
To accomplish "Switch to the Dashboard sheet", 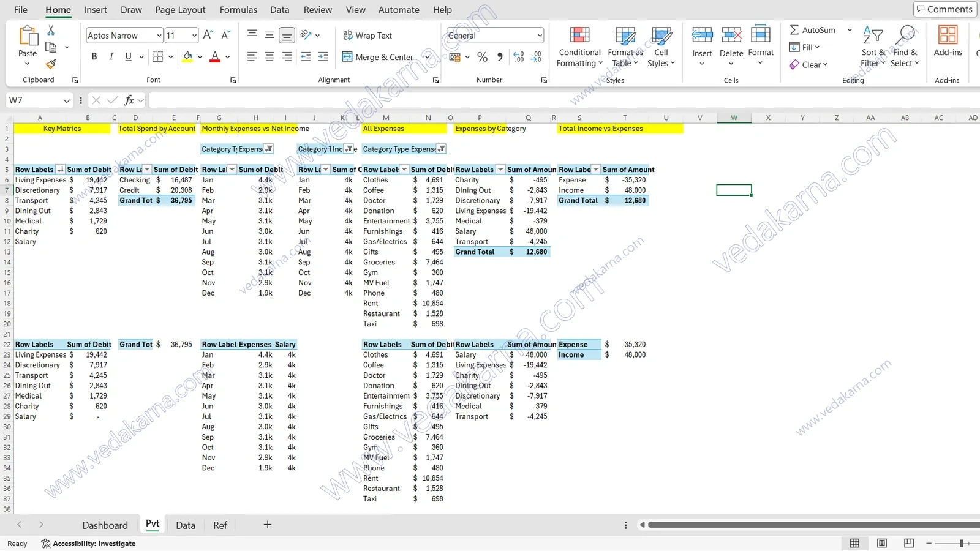I will pyautogui.click(x=105, y=525).
